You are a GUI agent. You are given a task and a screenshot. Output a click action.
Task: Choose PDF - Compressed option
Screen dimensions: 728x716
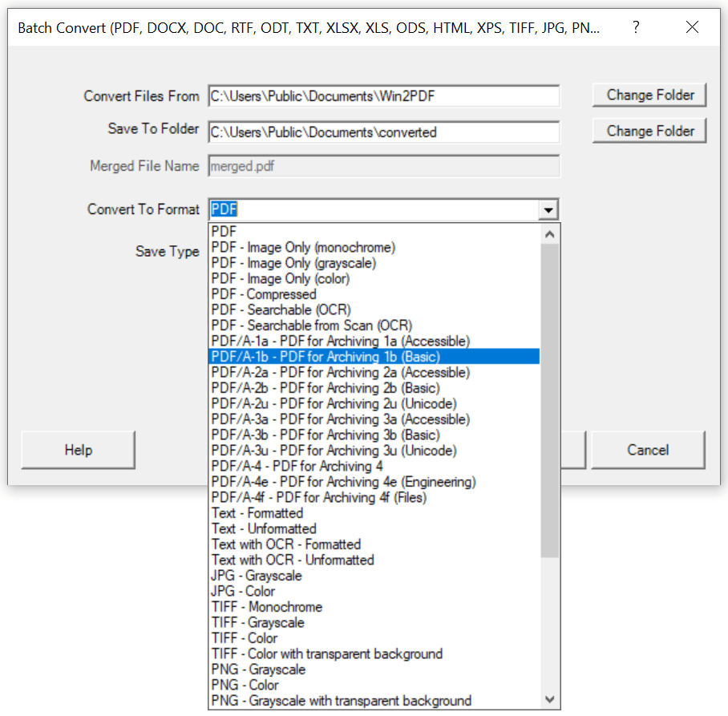(374, 294)
